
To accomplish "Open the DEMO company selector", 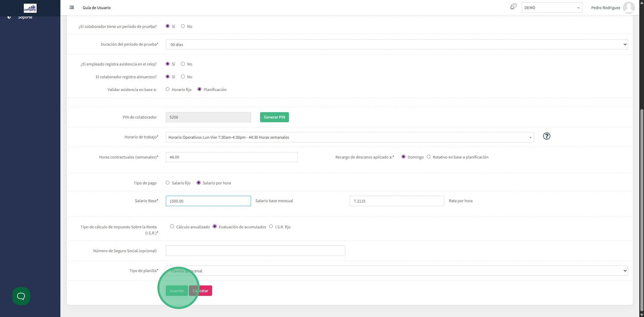I will pos(551,8).
